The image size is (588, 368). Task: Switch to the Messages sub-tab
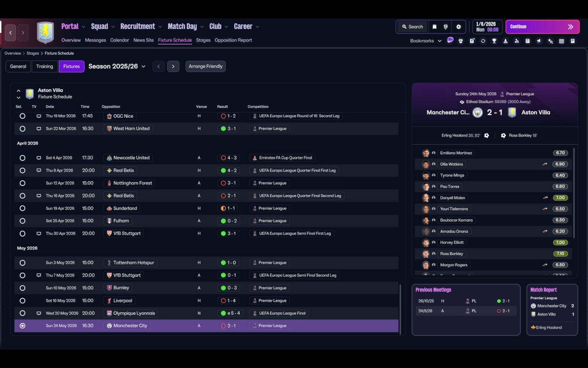coord(96,40)
